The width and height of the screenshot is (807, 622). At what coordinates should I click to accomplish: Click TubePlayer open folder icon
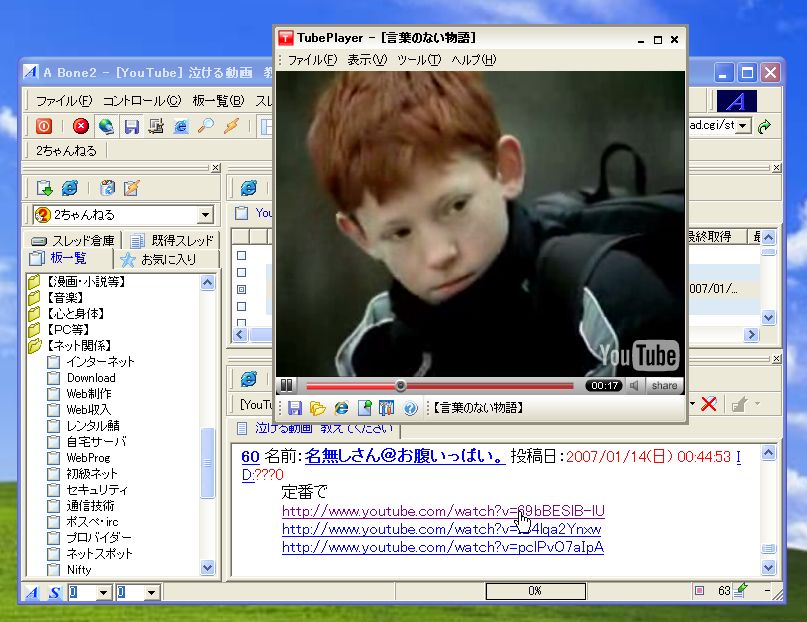click(318, 408)
